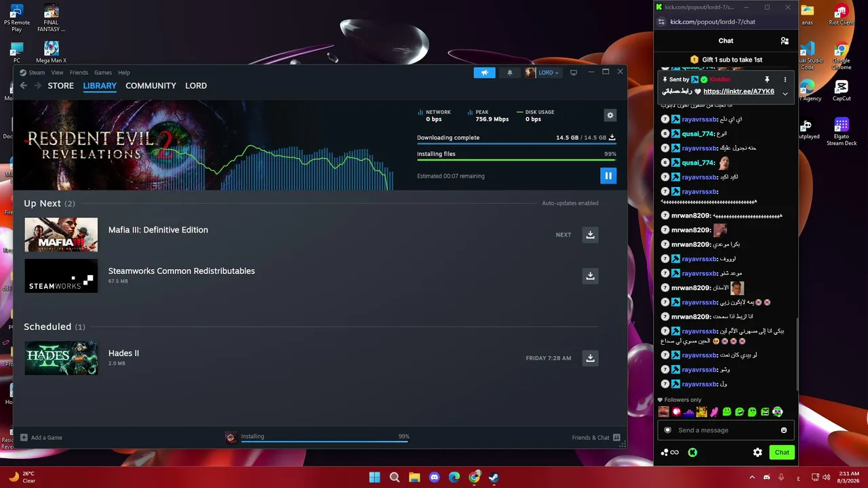Open the Mafia III thumbnail
The height and width of the screenshot is (488, 868).
tap(61, 235)
